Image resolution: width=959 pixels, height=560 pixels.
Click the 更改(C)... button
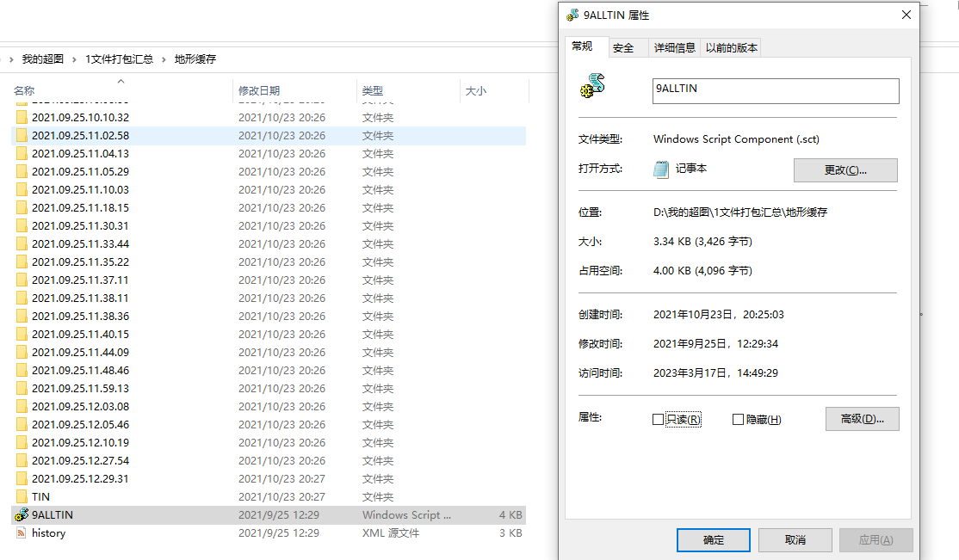tap(845, 170)
